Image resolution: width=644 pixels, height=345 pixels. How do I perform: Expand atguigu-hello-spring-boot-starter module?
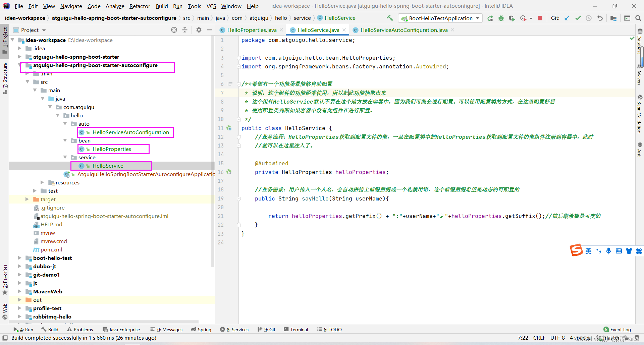click(20, 57)
